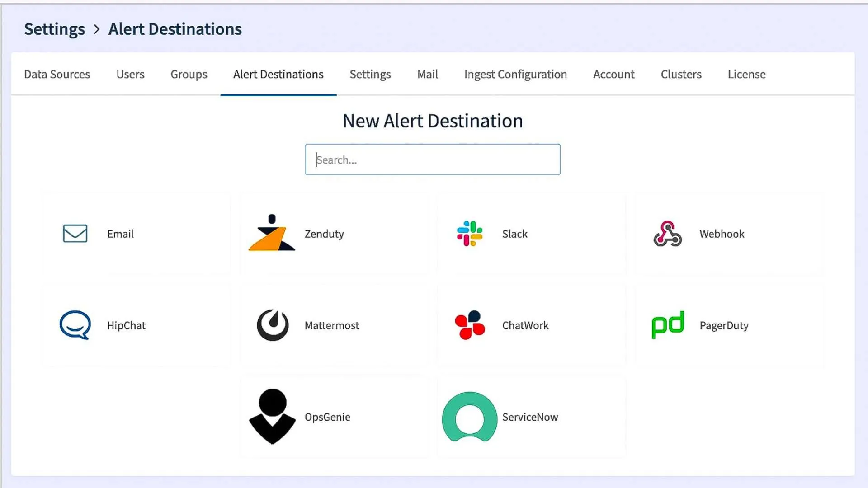Choose the Mattermost destination label
The width and height of the screenshot is (868, 488).
[332, 325]
